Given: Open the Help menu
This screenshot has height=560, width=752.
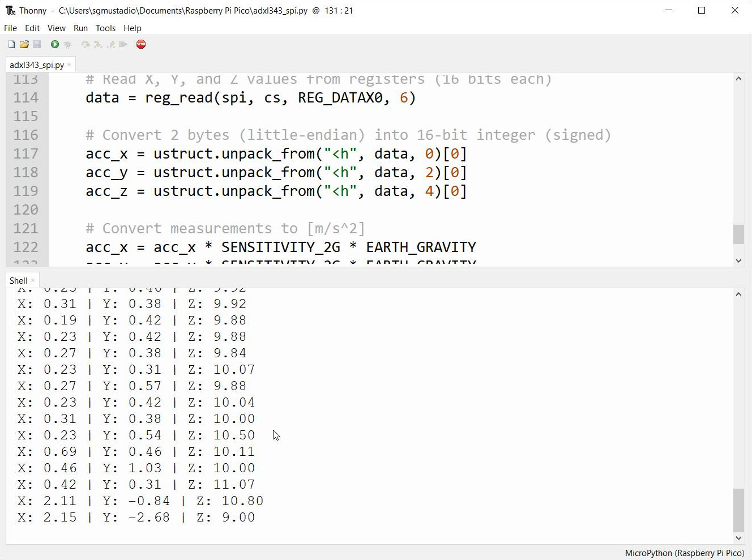Looking at the screenshot, I should point(132,28).
